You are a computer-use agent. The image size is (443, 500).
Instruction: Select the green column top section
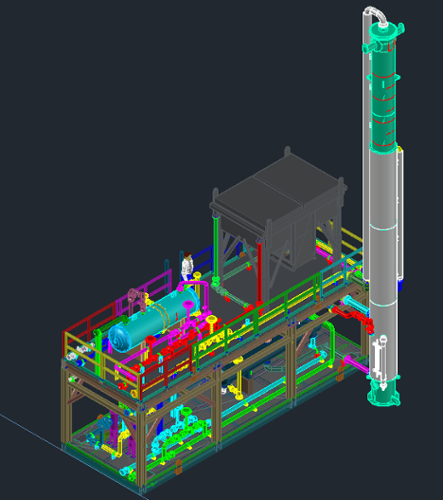(384, 87)
